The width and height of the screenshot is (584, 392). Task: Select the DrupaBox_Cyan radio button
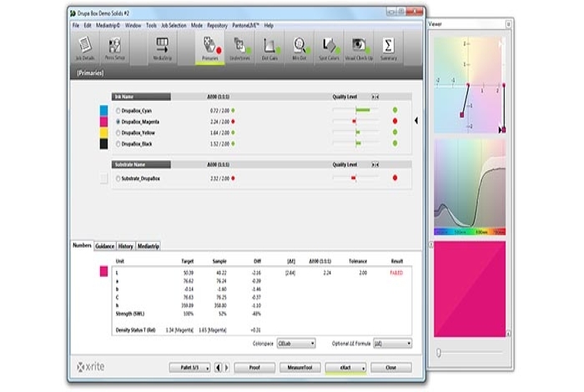(118, 111)
